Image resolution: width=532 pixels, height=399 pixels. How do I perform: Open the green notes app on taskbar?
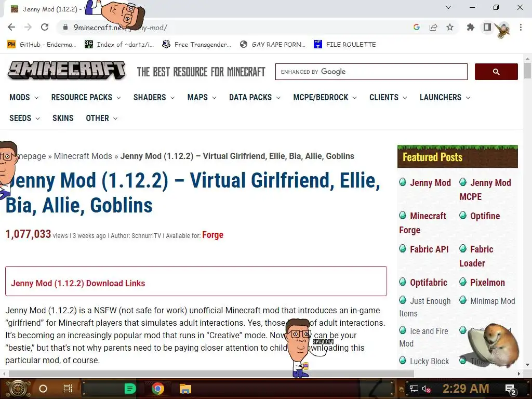pyautogui.click(x=130, y=389)
